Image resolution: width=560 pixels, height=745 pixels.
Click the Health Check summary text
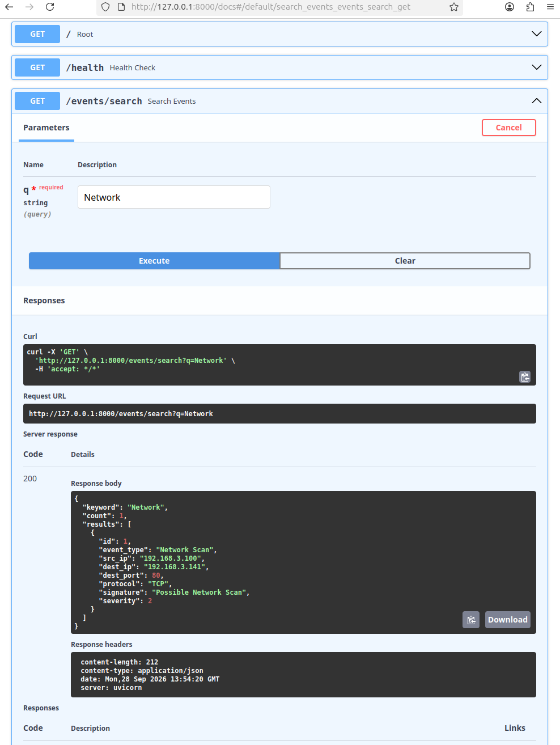pyautogui.click(x=133, y=68)
